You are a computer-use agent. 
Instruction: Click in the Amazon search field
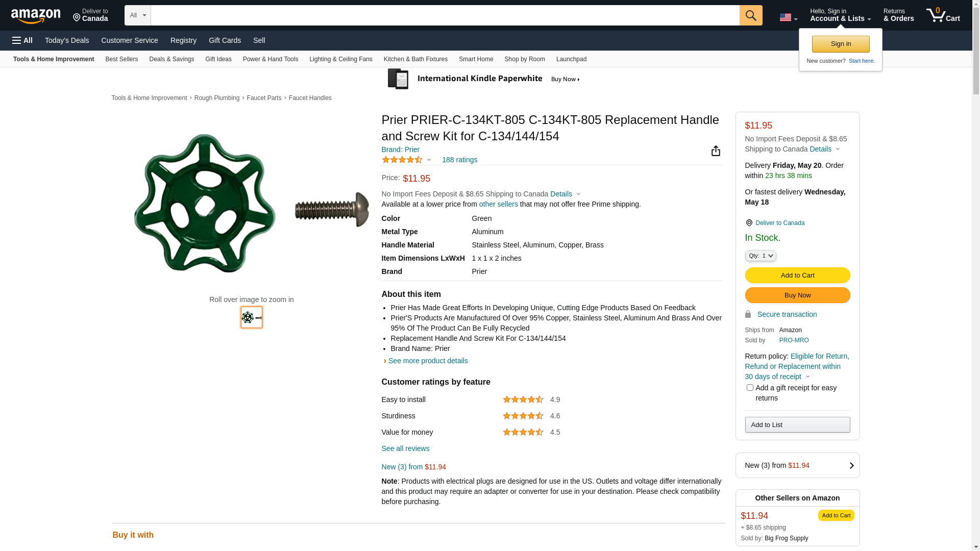pyautogui.click(x=444, y=15)
